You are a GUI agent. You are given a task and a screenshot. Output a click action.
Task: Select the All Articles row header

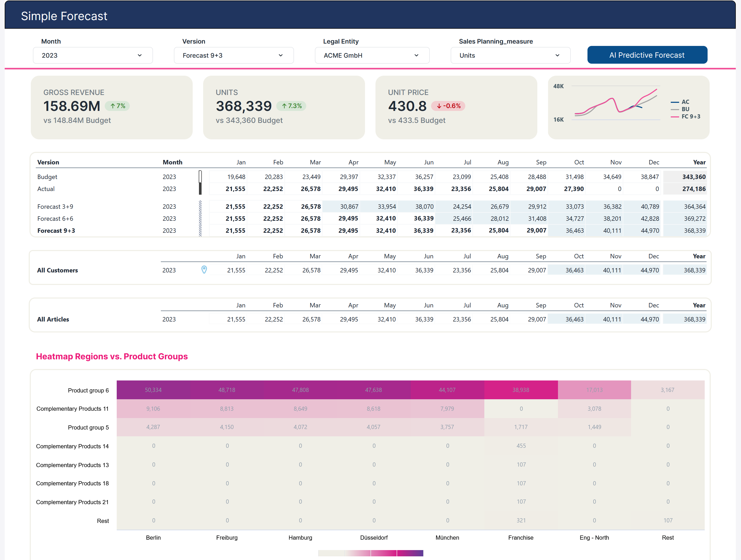(x=53, y=319)
